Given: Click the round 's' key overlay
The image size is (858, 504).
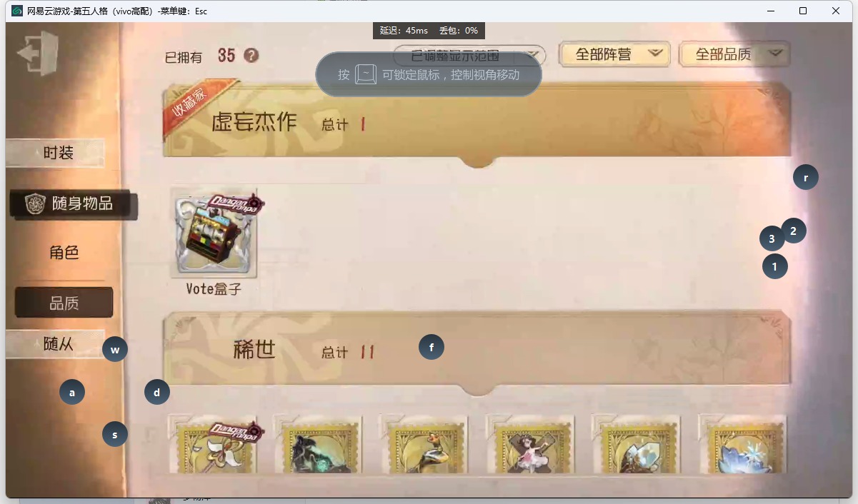Looking at the screenshot, I should [x=115, y=434].
